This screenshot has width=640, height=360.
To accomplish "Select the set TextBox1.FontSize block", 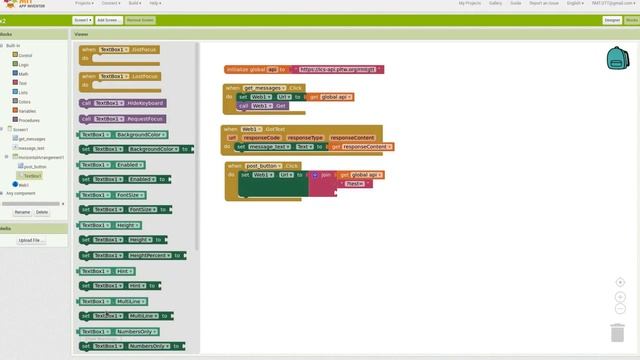I will [x=125, y=209].
